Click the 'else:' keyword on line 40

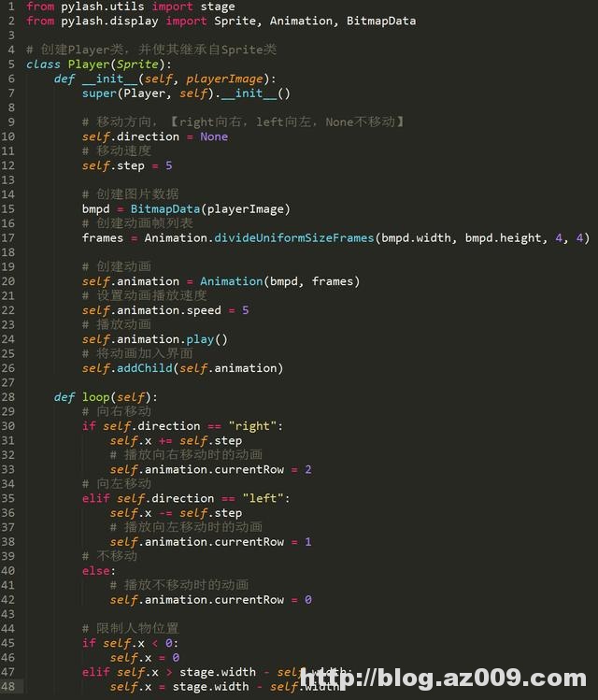[x=99, y=571]
